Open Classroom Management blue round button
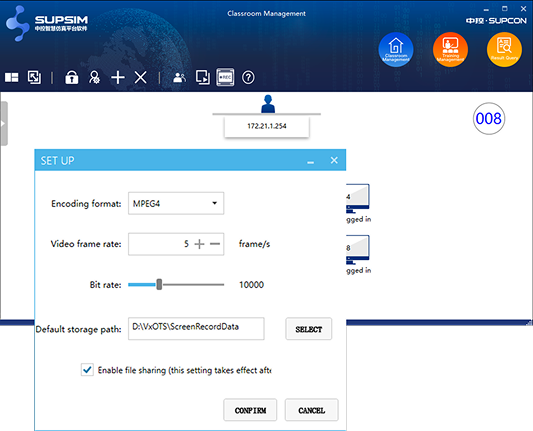 (396, 50)
